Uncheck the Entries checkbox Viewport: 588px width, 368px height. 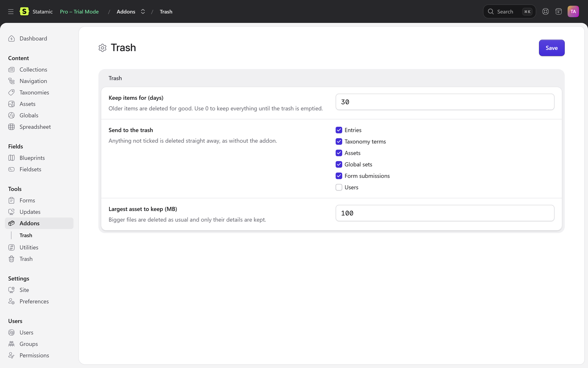pyautogui.click(x=339, y=130)
